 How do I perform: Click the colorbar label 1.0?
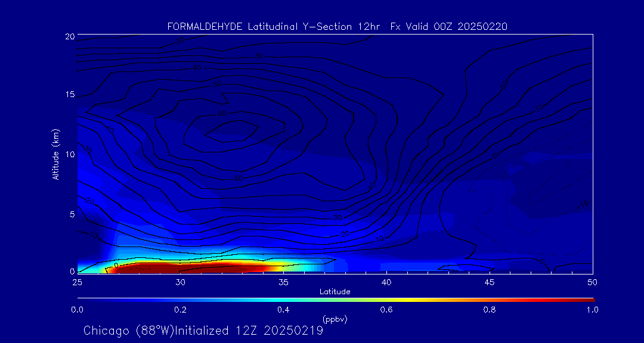592,310
